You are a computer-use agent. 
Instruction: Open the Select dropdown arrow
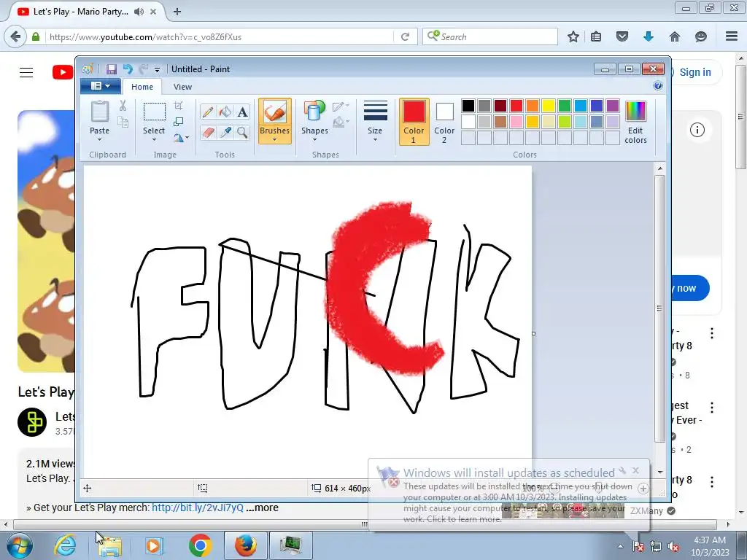pos(155,139)
